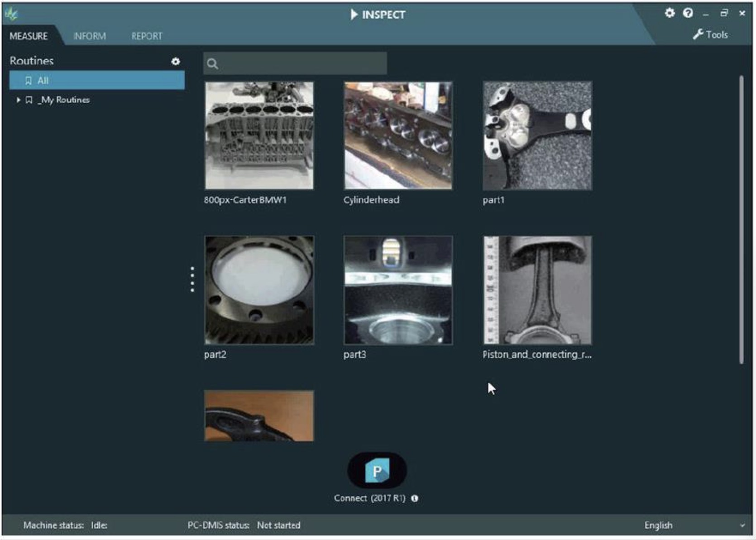This screenshot has height=540, width=756.
Task: Click the title bar settings gear icon
Action: (x=670, y=13)
